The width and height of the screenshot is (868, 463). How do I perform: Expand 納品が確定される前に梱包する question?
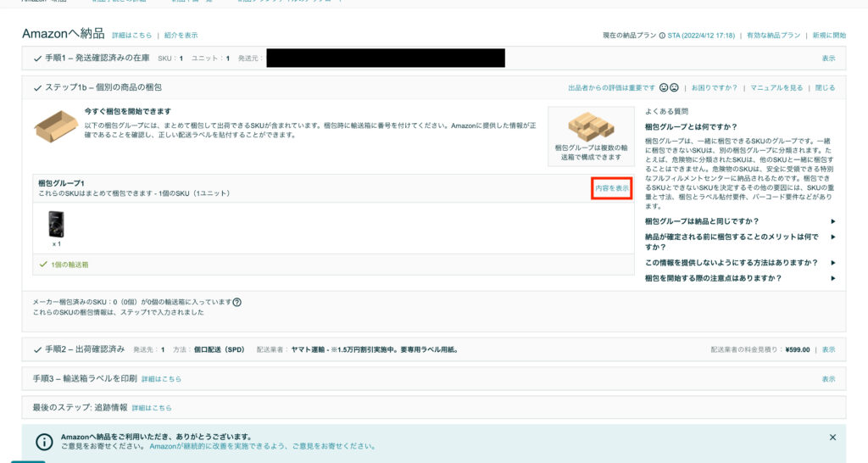[740, 242]
